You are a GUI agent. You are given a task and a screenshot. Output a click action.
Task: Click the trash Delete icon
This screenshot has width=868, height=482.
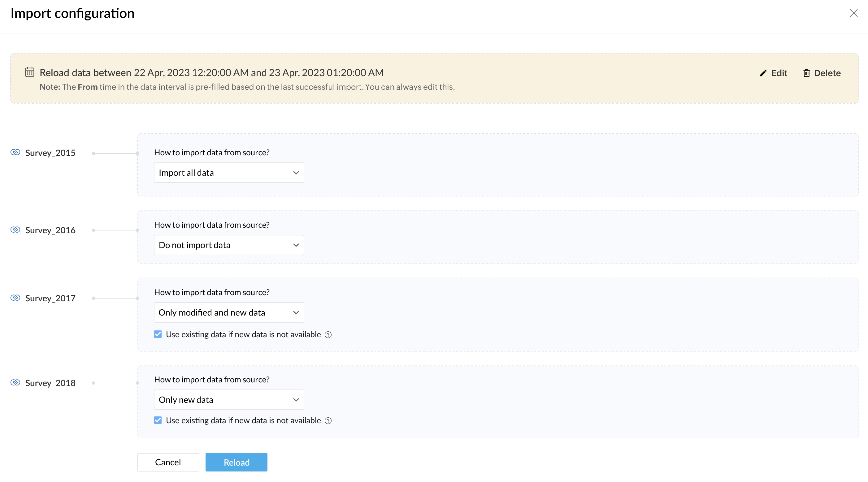tap(806, 73)
